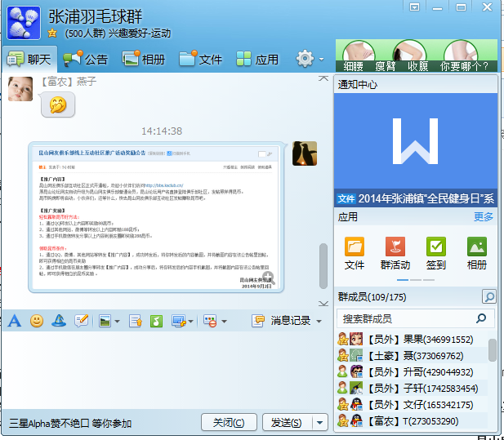Click the 关闭(C) close chat button
This screenshot has height=440, width=504.
click(228, 422)
